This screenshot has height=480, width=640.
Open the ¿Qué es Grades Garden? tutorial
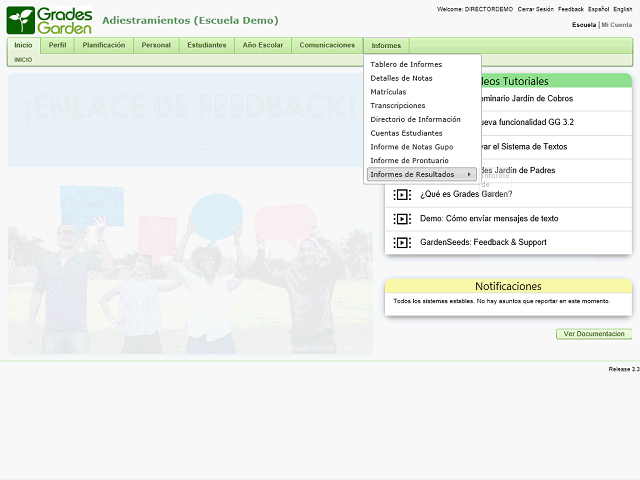466,194
